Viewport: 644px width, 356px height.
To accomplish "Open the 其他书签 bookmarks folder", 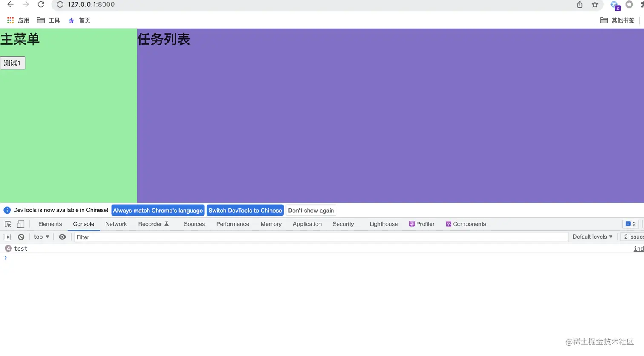I will [617, 20].
